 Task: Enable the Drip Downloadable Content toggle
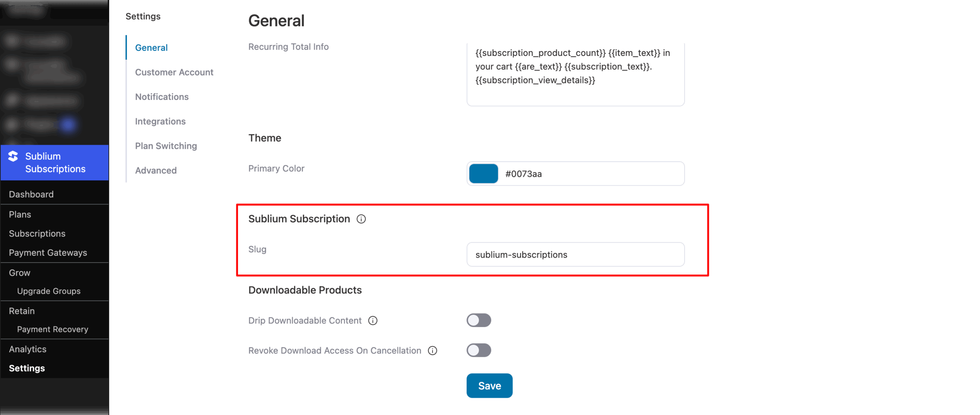point(479,320)
